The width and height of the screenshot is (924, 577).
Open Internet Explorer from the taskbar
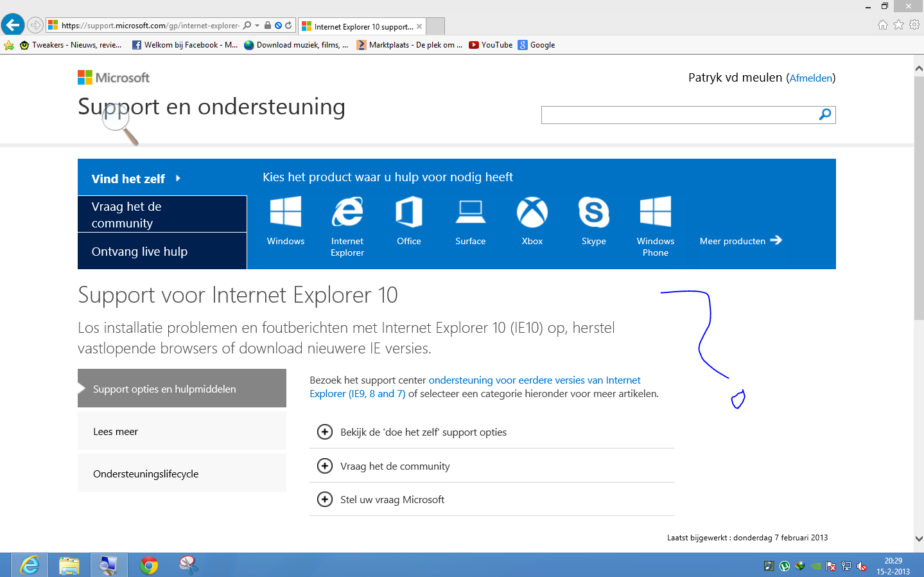[x=30, y=565]
